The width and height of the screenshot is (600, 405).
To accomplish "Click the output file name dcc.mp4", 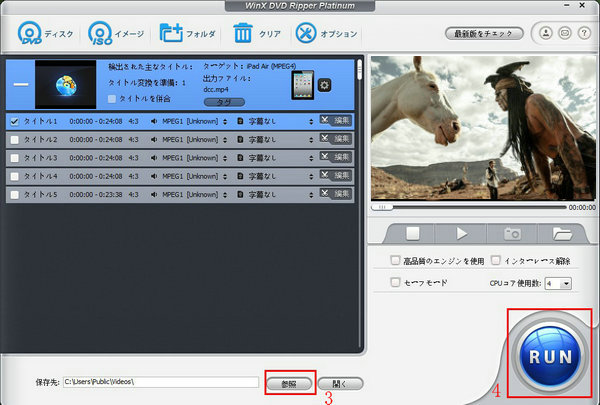I will click(216, 89).
